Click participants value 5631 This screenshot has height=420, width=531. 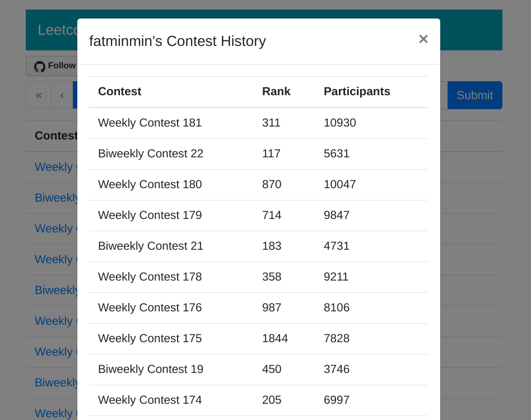[336, 153]
